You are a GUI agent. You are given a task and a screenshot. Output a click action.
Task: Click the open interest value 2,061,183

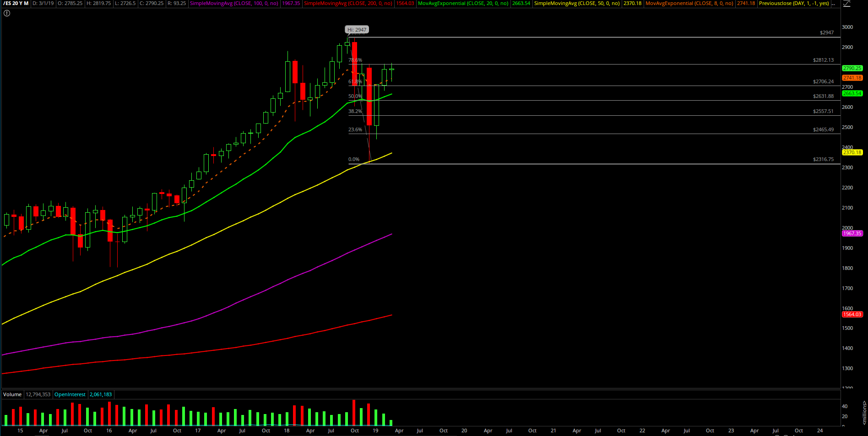point(101,394)
